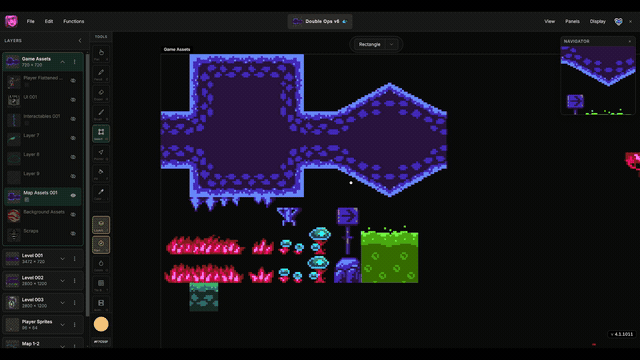The height and width of the screenshot is (360, 640).
Task: Click the pink app logo icon
Action: tap(11, 21)
